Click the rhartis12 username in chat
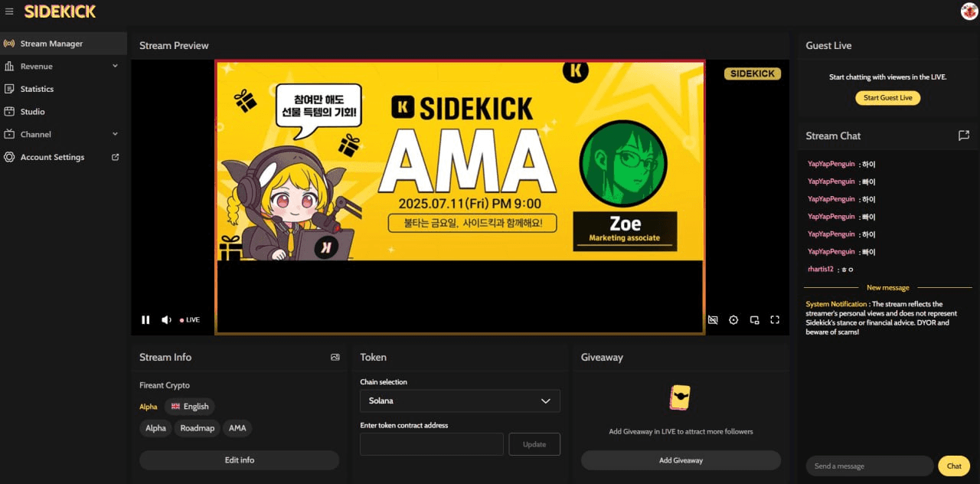The height and width of the screenshot is (484, 980). (820, 270)
